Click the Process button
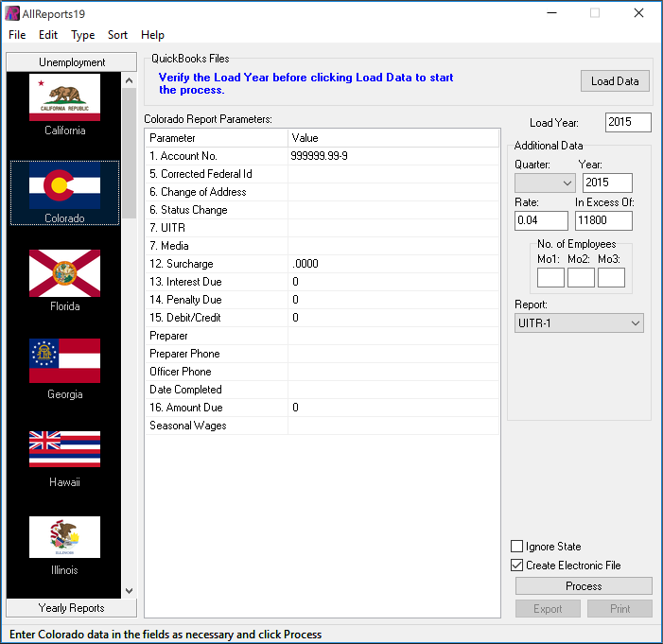 click(584, 586)
